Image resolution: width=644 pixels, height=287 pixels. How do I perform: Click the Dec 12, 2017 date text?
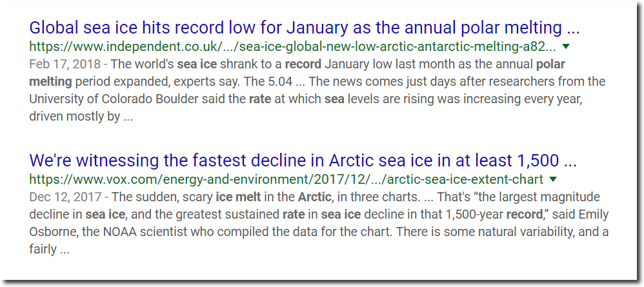65,197
